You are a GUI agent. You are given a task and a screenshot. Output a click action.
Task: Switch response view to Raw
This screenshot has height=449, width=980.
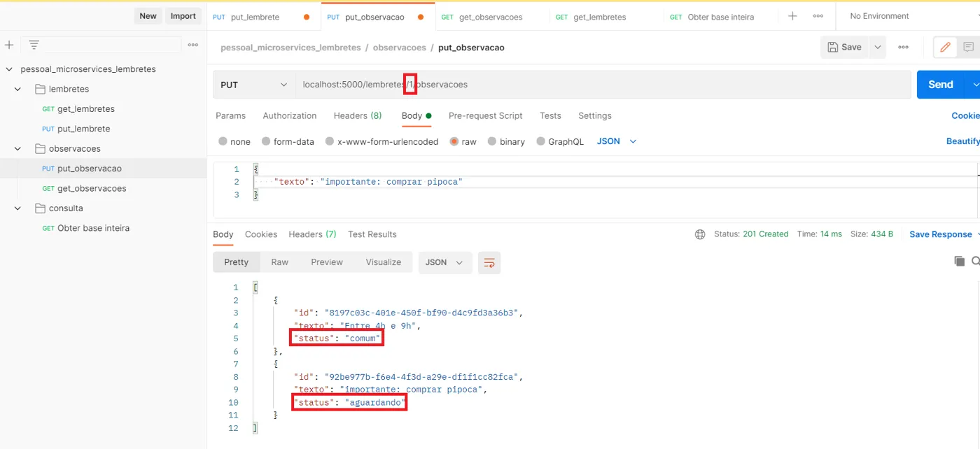click(x=280, y=262)
